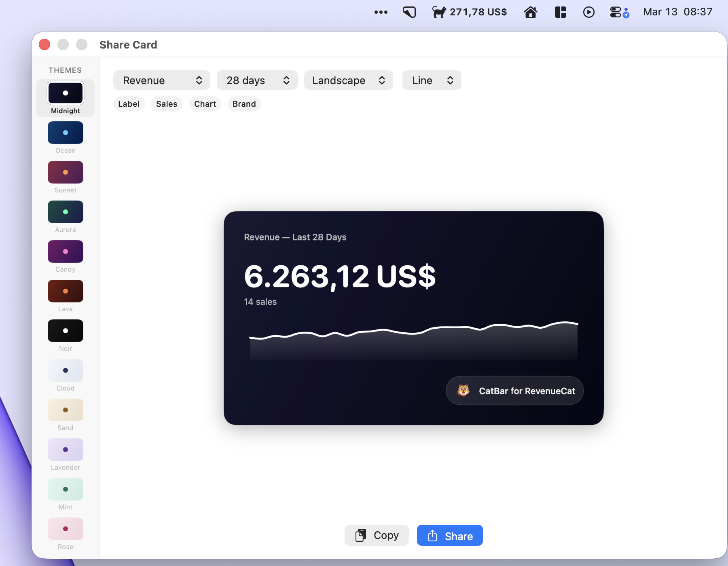Open the Revenue metric dropdown
Screen dimensions: 728x566
[x=162, y=80]
